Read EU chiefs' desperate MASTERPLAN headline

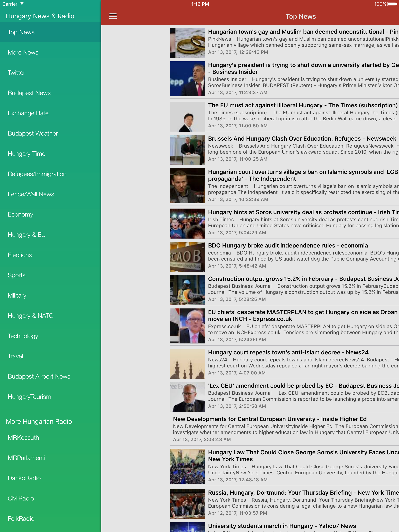304,315
